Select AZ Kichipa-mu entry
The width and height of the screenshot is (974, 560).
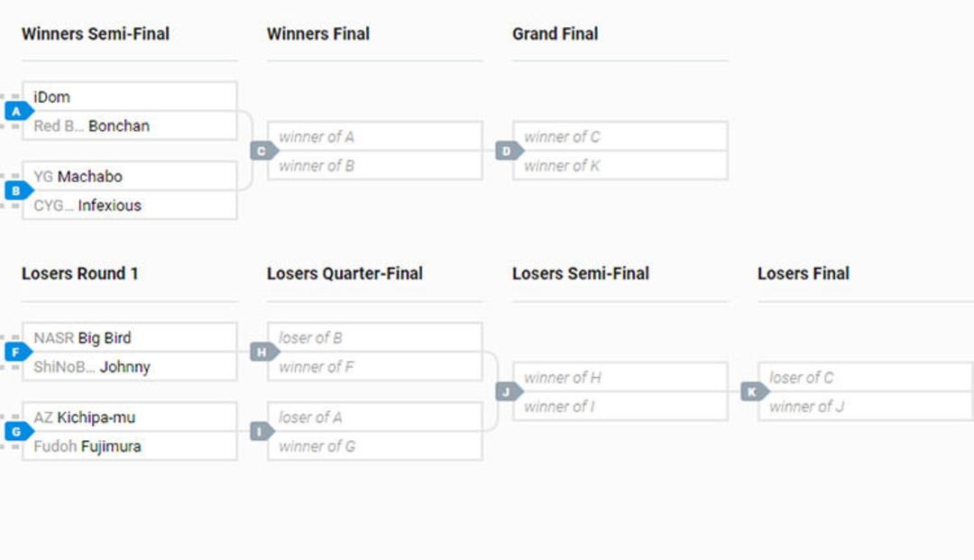(130, 418)
